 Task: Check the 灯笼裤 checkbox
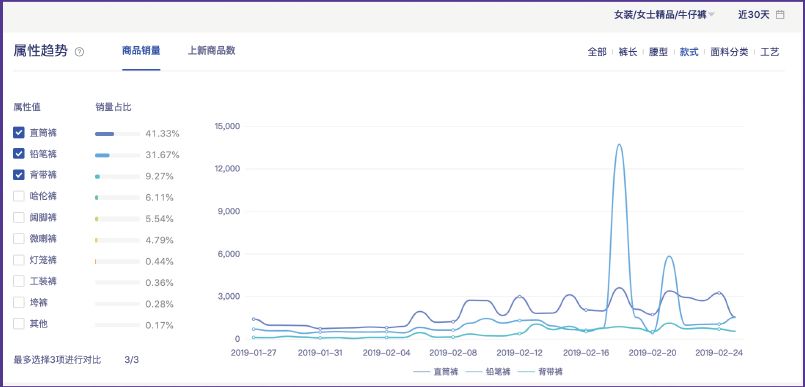pos(19,260)
